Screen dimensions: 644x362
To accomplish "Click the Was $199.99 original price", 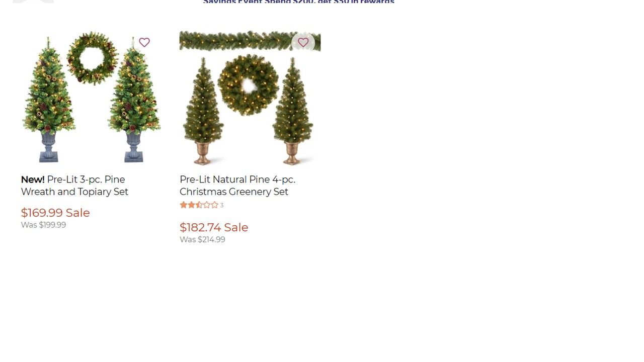I will tap(43, 225).
